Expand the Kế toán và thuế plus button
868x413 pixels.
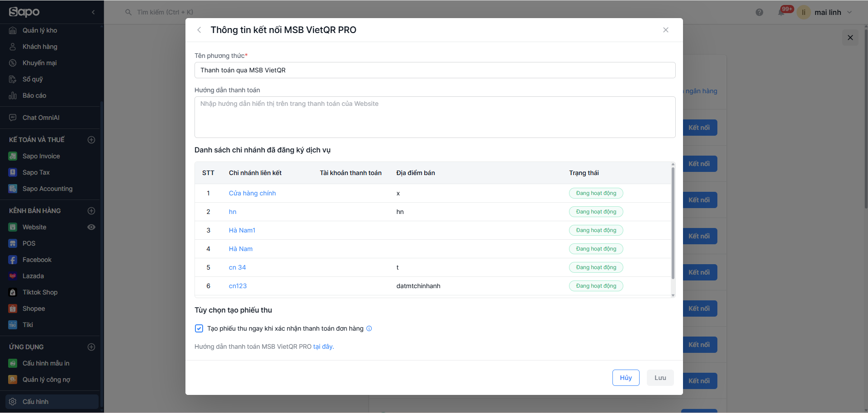[x=91, y=140]
